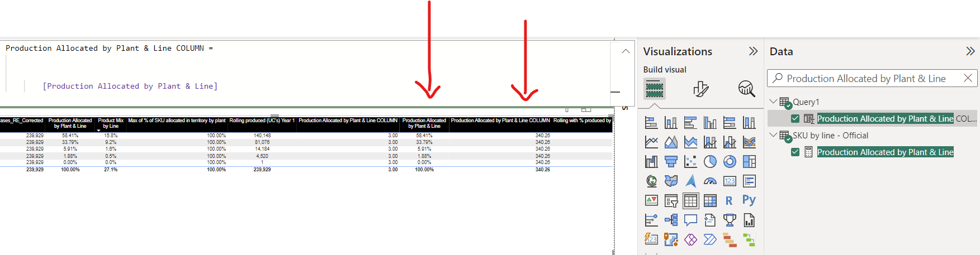This screenshot has width=980, height=255.
Task: Insert an Area chart visual
Action: coord(671,142)
